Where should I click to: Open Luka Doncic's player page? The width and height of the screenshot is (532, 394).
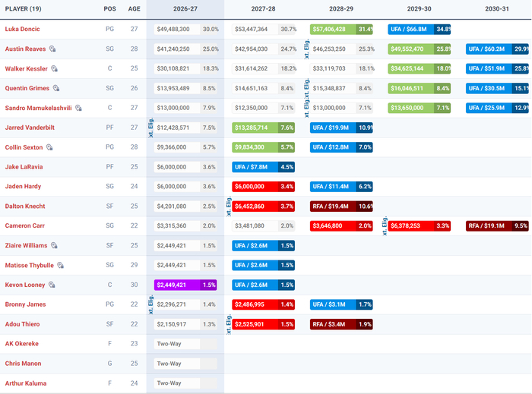(x=22, y=29)
